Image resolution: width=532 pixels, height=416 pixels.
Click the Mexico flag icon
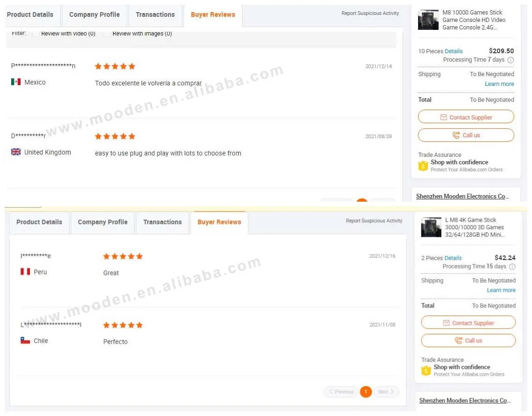tap(15, 82)
